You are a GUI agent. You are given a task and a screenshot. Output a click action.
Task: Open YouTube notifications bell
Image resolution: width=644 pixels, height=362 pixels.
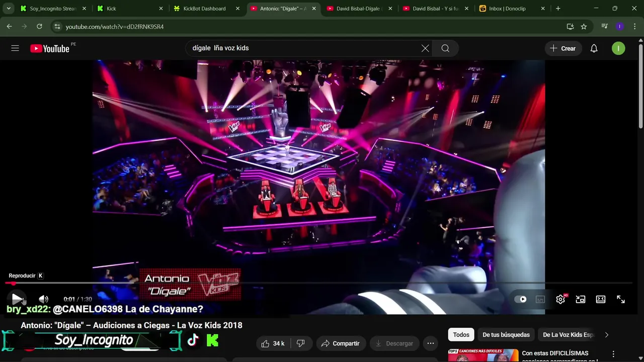click(594, 48)
